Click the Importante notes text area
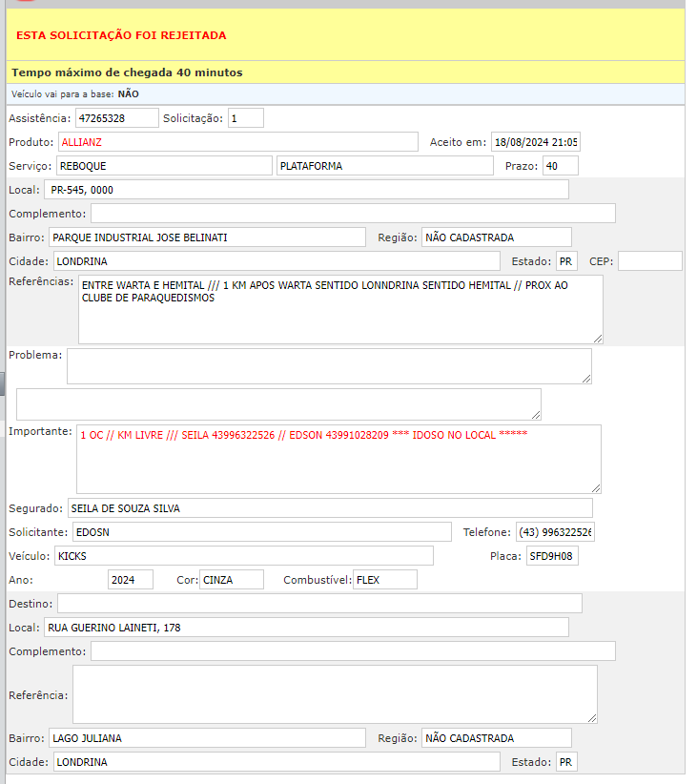Image resolution: width=697 pixels, height=784 pixels. (x=338, y=459)
